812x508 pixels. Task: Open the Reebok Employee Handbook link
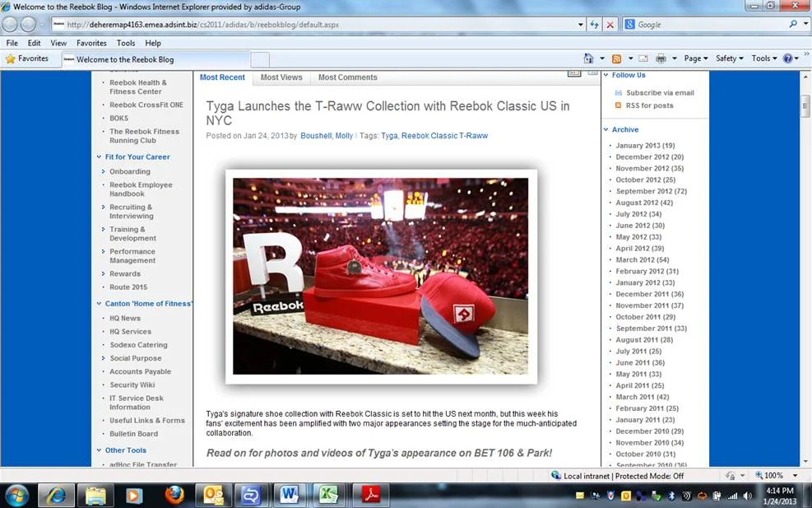pos(141,189)
